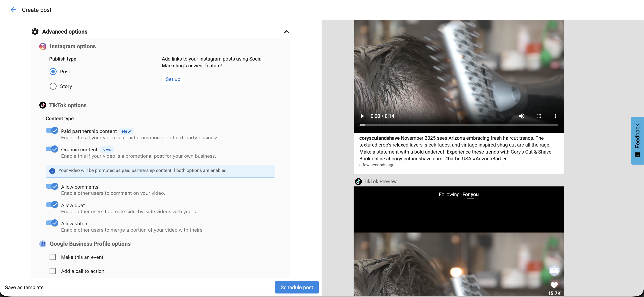Click the TikTok Preview logo icon
Screen dimensions: 644x297
point(358,181)
